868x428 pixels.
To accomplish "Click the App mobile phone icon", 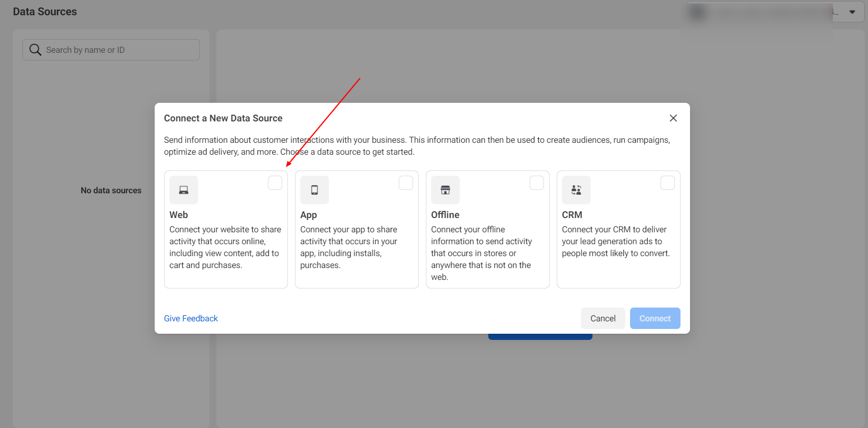I will point(315,190).
